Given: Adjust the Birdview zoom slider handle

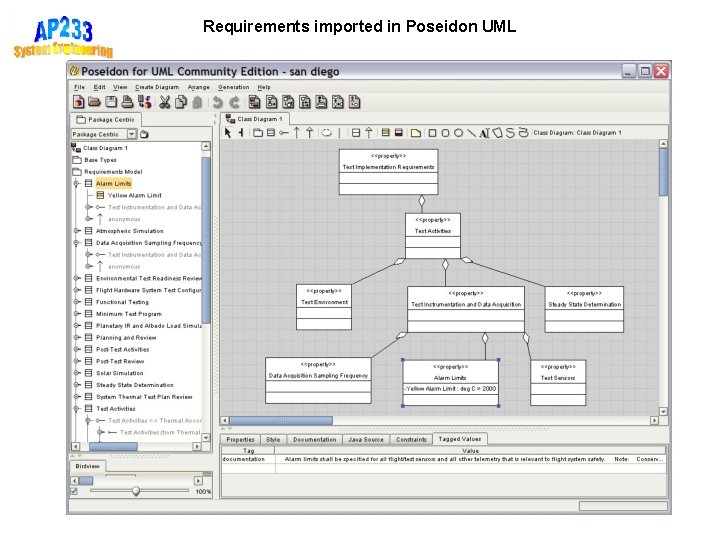Looking at the screenshot, I should click(136, 491).
